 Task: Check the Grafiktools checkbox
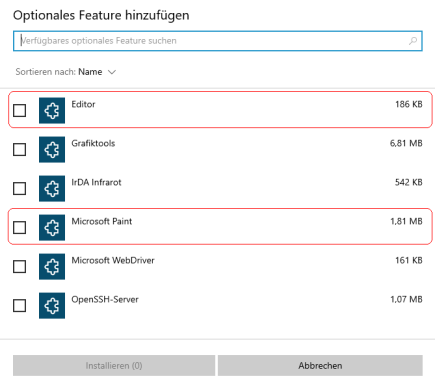pos(19,149)
